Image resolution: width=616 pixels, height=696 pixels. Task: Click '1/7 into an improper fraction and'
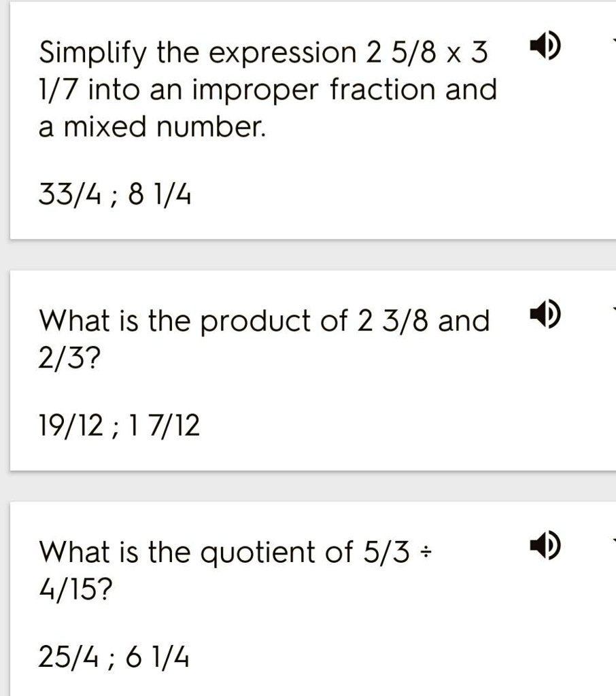[x=268, y=89]
